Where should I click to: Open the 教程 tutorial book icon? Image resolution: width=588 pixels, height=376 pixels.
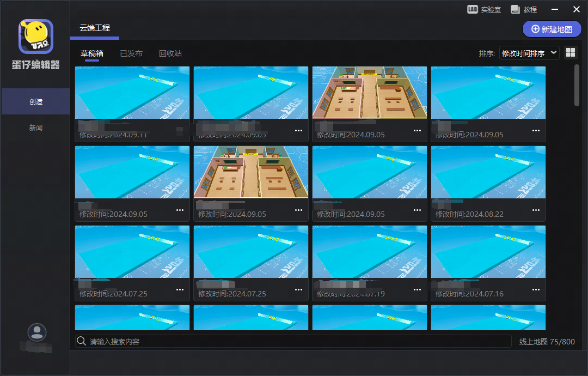click(x=516, y=9)
